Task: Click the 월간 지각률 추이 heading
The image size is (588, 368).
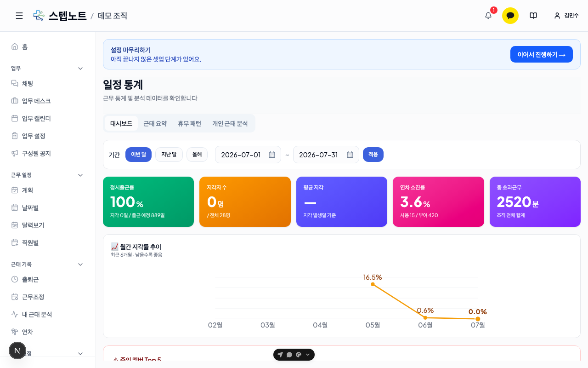Action: pyautogui.click(x=136, y=247)
